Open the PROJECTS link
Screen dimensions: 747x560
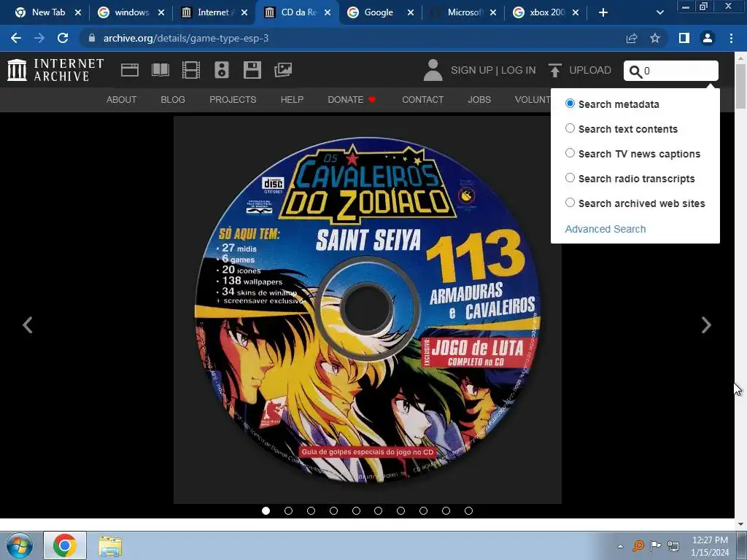(x=233, y=99)
